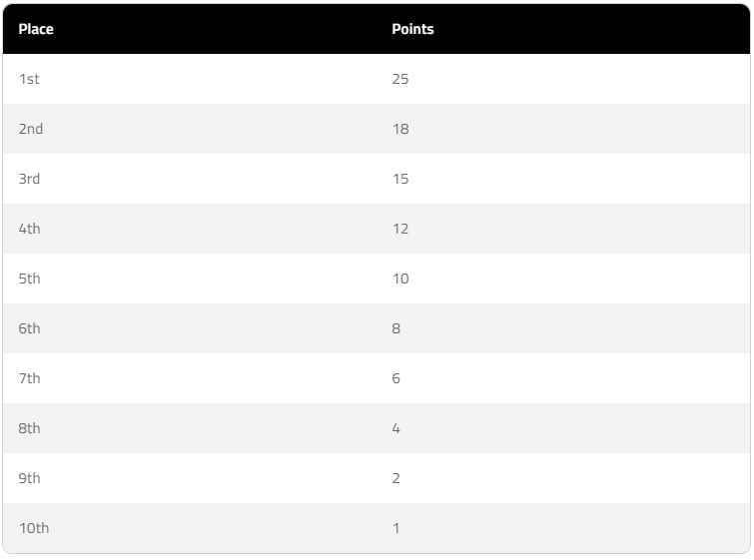Select the 9th place cell
This screenshot has width=754, height=560.
[x=29, y=478]
